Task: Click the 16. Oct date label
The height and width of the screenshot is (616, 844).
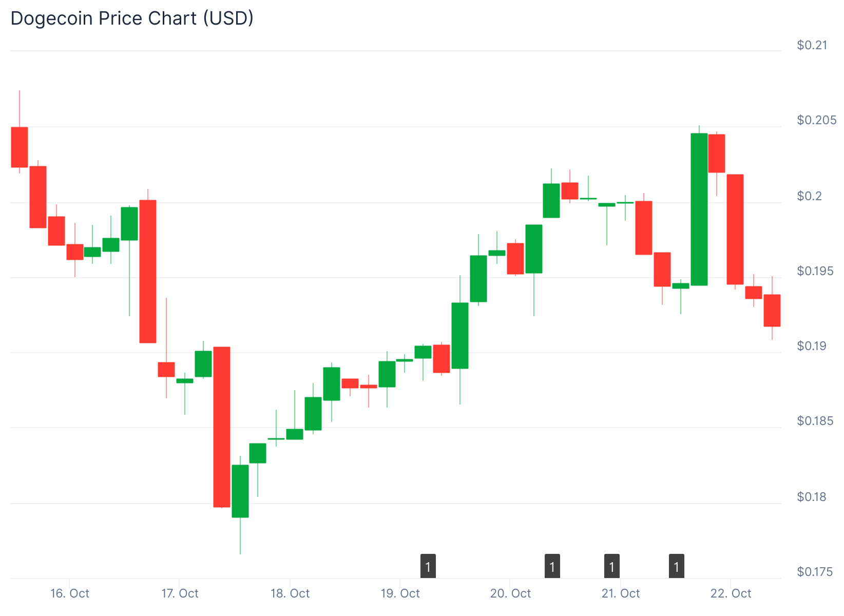Action: coord(70,594)
